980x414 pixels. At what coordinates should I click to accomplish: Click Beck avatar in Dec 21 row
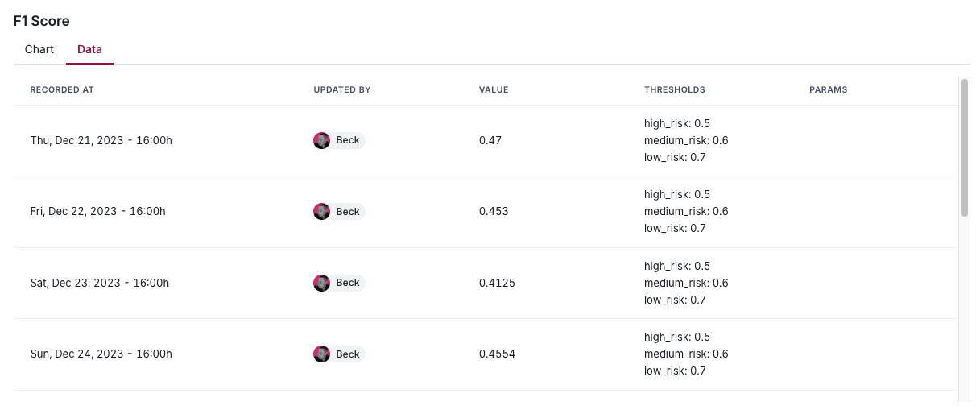(322, 140)
